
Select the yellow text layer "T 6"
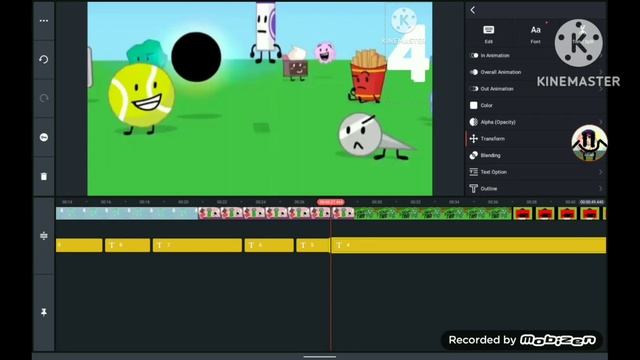coord(269,245)
